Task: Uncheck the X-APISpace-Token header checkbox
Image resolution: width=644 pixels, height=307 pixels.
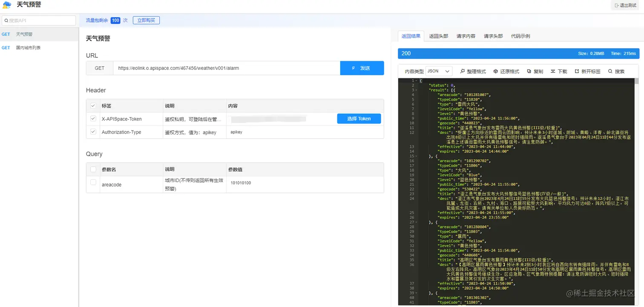Action: (93, 119)
